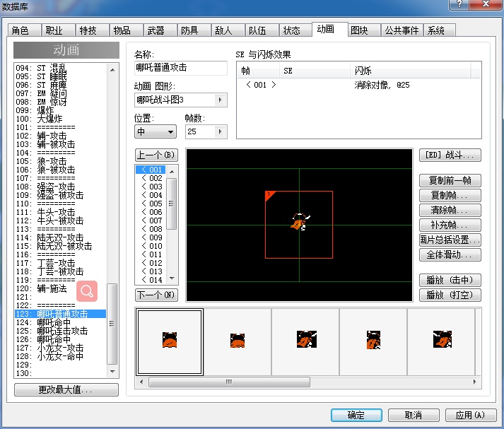Select the < 001 > SE table row
Screen dimensions: 504x429
coord(358,85)
